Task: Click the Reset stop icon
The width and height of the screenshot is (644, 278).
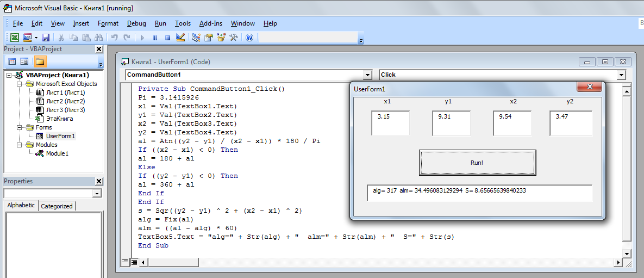Action: pyautogui.click(x=167, y=38)
